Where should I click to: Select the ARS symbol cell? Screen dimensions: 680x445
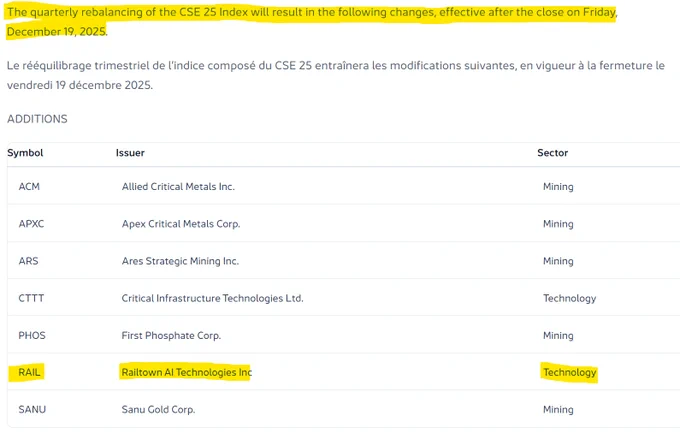(29, 261)
